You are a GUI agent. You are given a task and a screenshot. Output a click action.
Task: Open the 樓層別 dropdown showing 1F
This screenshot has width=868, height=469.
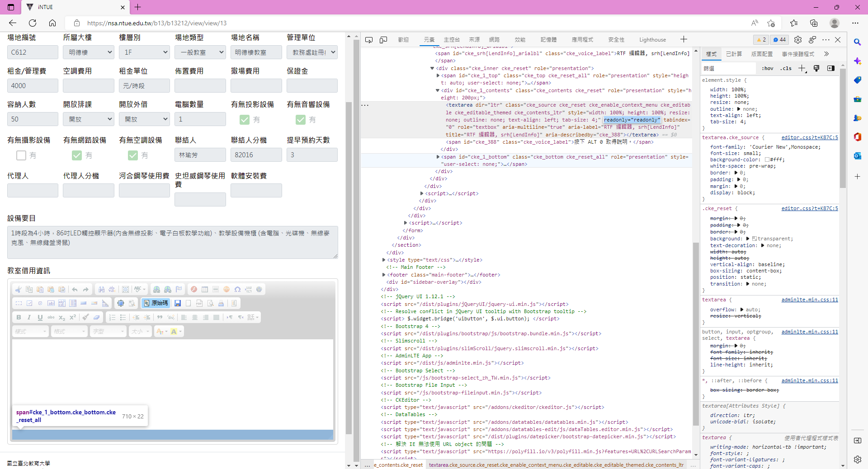[x=144, y=52]
